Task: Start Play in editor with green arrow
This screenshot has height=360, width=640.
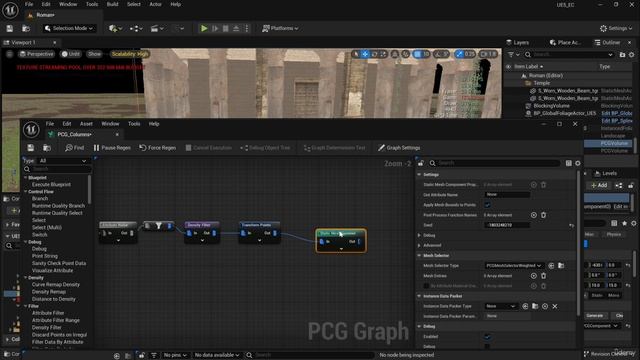Action: (204, 28)
